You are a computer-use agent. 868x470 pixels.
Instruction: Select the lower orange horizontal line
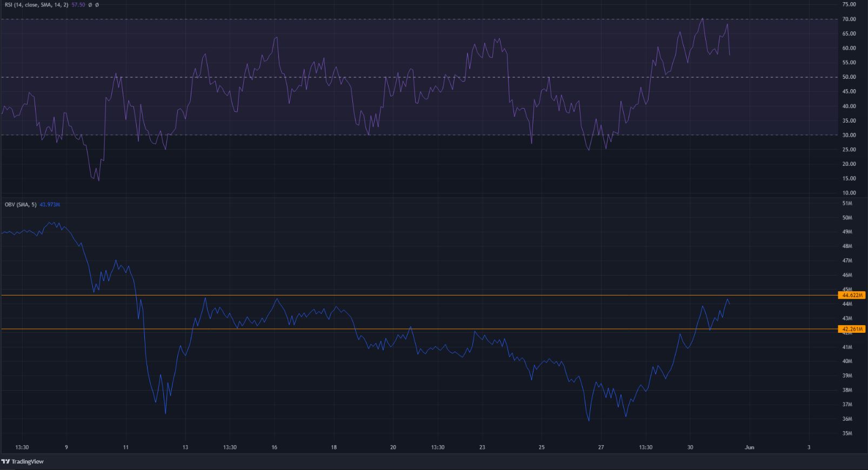pos(432,329)
